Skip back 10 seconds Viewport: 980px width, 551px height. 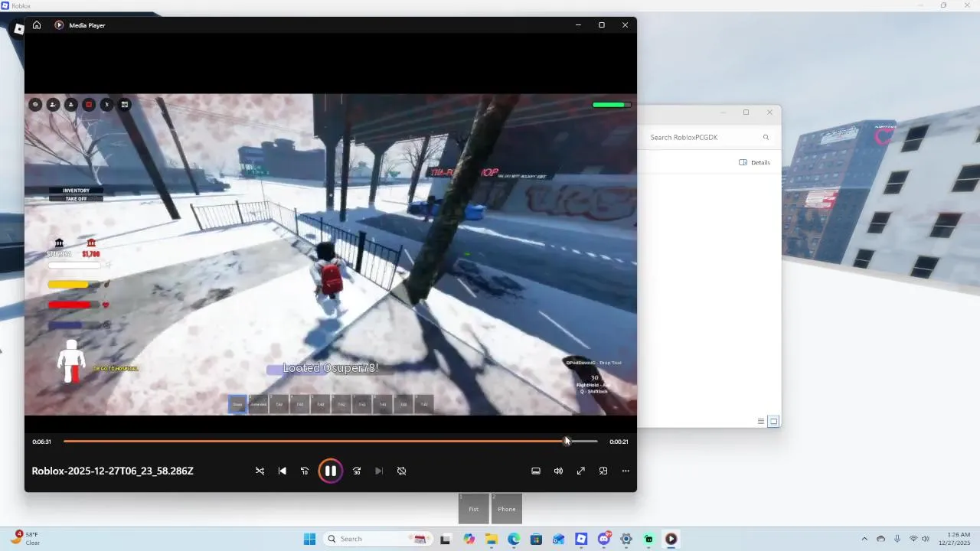click(305, 471)
